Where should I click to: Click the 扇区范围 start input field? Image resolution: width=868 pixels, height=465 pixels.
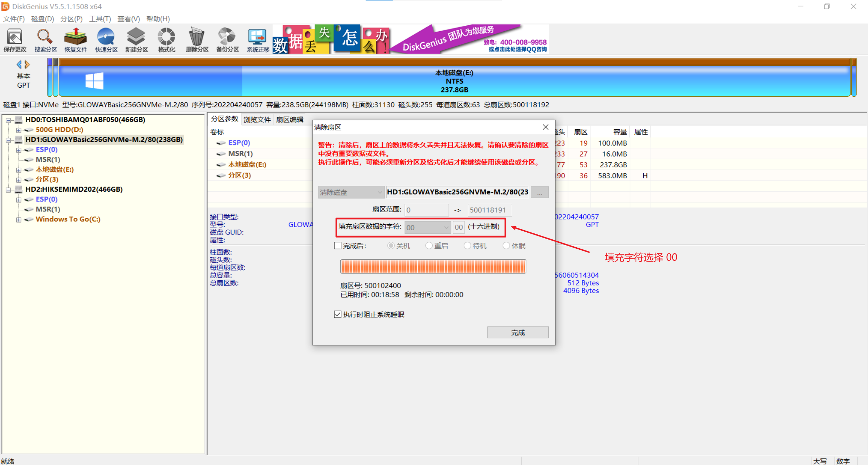(x=426, y=210)
